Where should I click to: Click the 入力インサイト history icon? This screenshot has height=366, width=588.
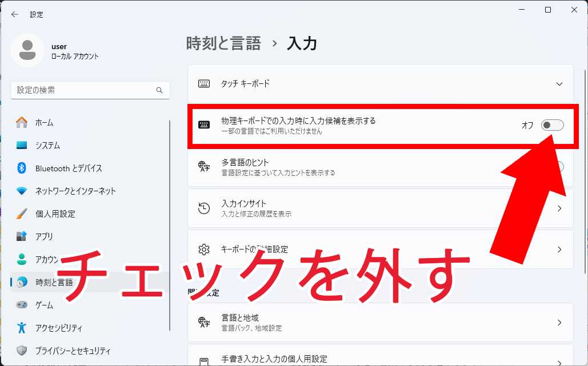[x=204, y=208]
